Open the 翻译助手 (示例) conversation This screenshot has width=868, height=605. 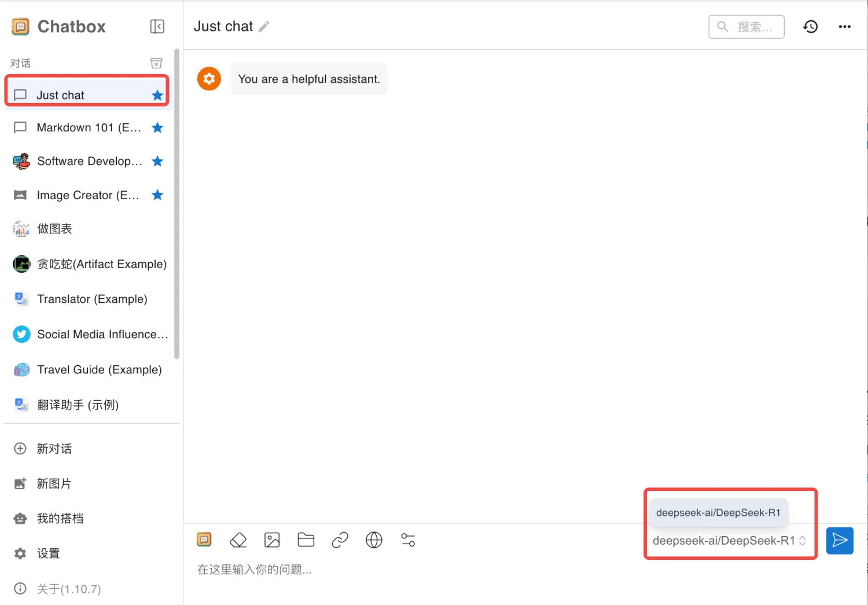[x=88, y=405]
